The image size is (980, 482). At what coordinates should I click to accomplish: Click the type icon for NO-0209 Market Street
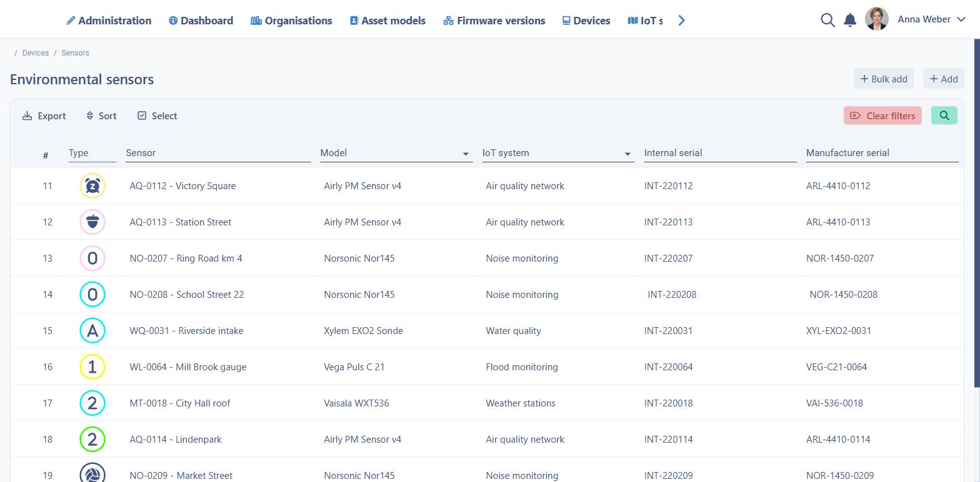92,473
